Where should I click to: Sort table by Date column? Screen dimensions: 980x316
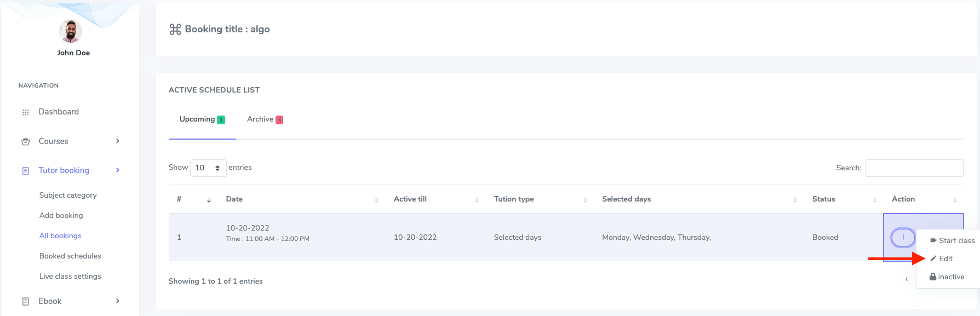coord(234,199)
